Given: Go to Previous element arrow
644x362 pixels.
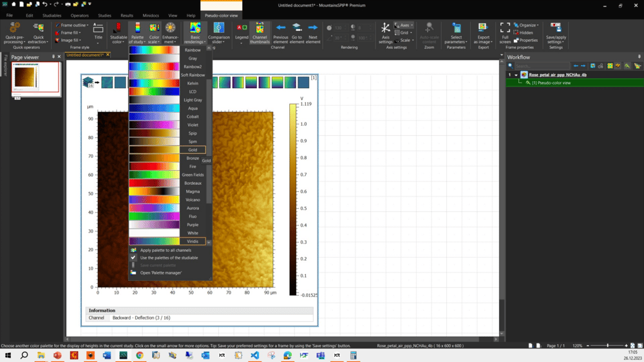Looking at the screenshot, I should tap(281, 28).
